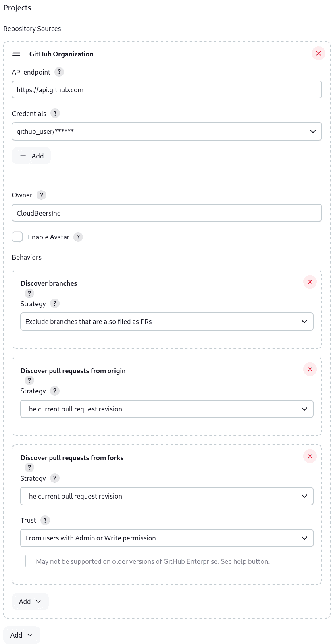Viewport: 333px width, 644px height.
Task: Open help for Discover pull requests from origin
Action: [x=29, y=380]
